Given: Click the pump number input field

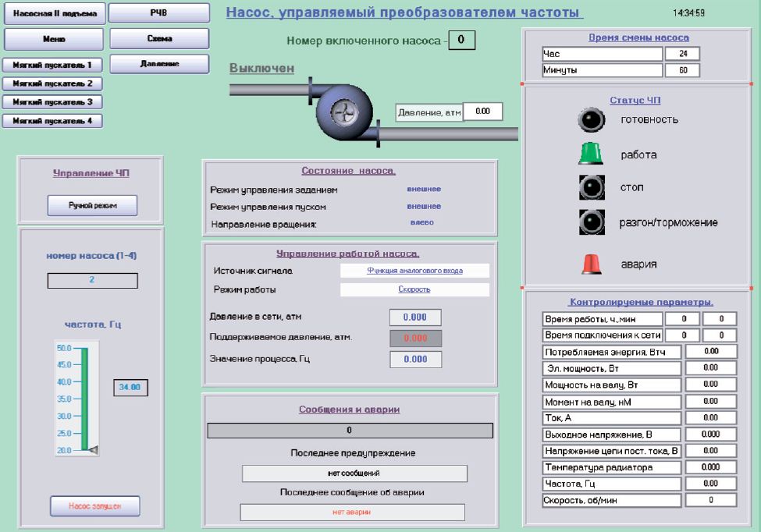Looking at the screenshot, I should point(92,280).
